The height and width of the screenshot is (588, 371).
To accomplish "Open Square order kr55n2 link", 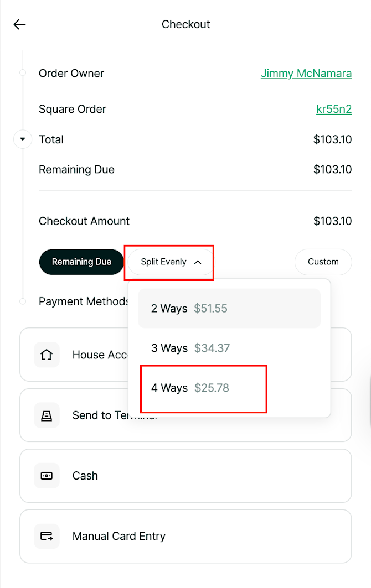I will point(334,109).
